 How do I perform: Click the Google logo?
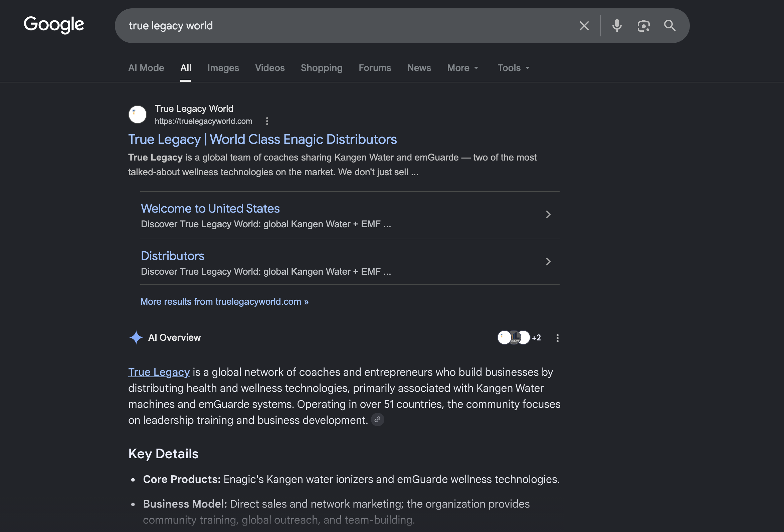pyautogui.click(x=54, y=25)
